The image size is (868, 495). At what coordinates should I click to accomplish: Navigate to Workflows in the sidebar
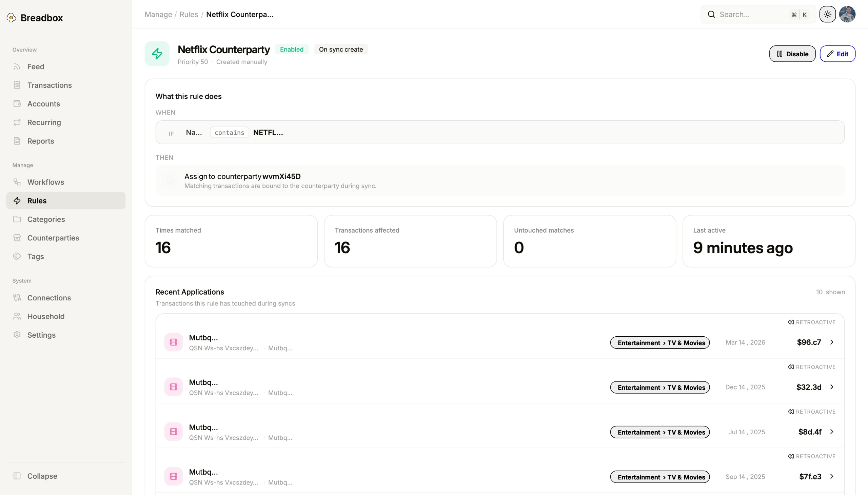[x=66, y=182]
